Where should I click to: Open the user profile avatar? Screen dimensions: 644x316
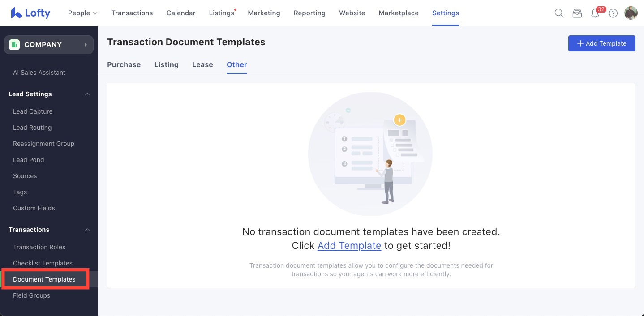tap(631, 13)
